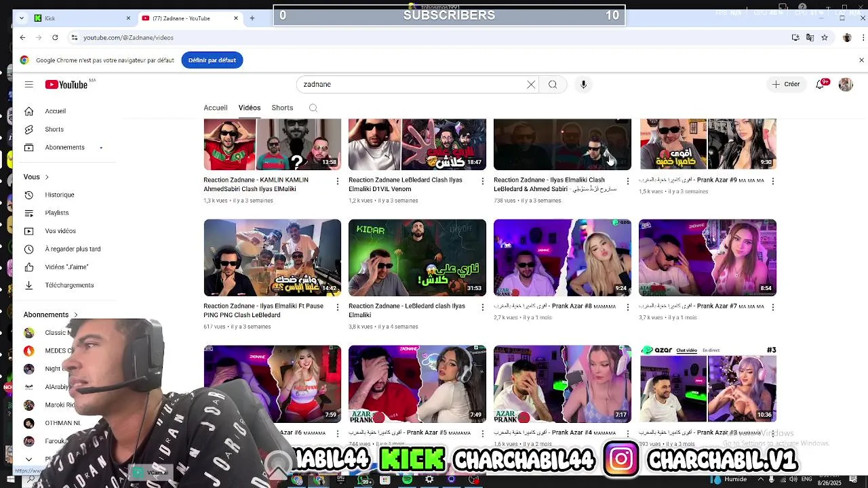Click the search magnifier button
Image resolution: width=868 pixels, height=488 pixels.
click(x=553, y=84)
